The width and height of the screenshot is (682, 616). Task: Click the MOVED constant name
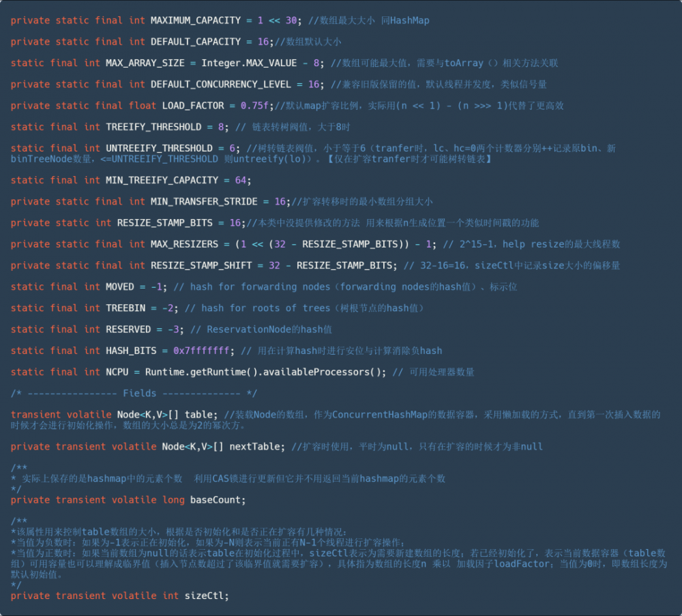(x=119, y=287)
